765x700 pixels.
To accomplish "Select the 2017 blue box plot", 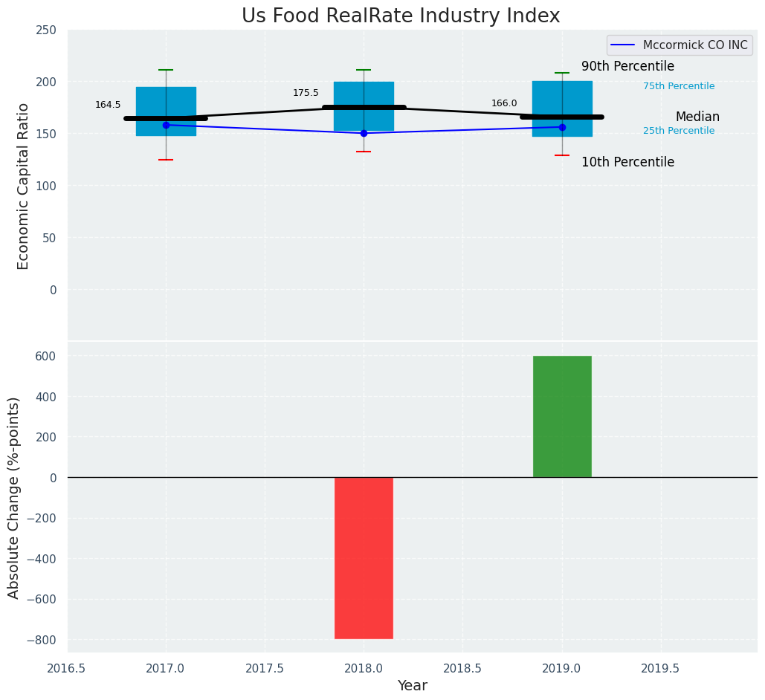I will (166, 100).
